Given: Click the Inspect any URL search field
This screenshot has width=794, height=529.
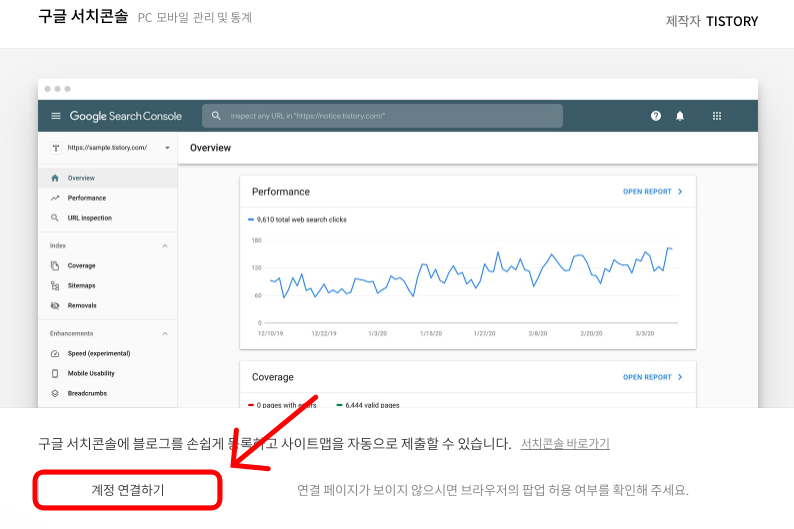Looking at the screenshot, I should [382, 116].
